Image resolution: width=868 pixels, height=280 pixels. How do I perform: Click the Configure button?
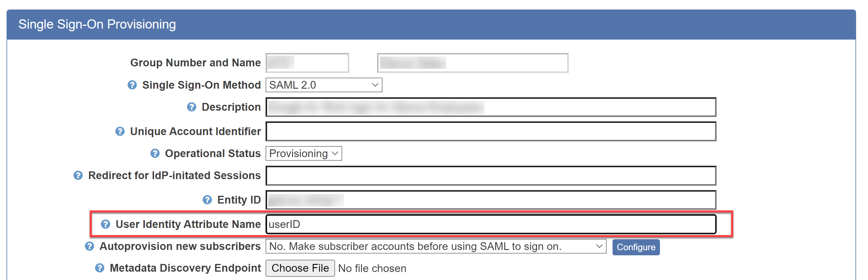(x=635, y=247)
